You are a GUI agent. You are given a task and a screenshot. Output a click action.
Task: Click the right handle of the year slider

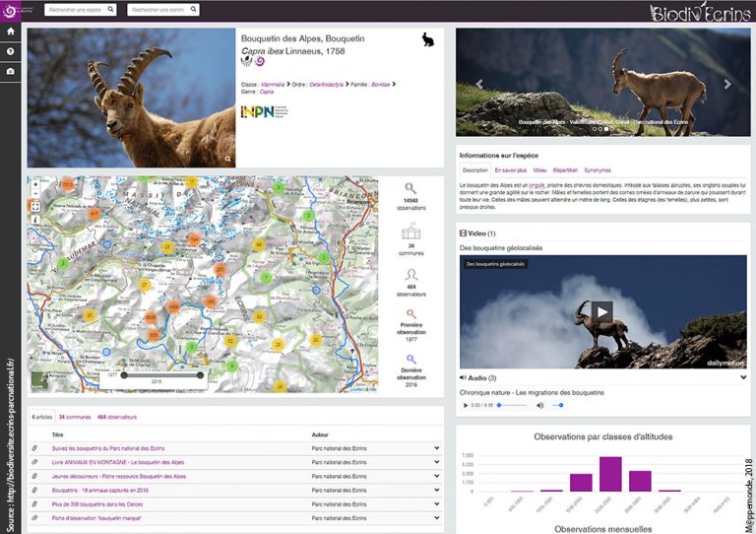(x=201, y=374)
